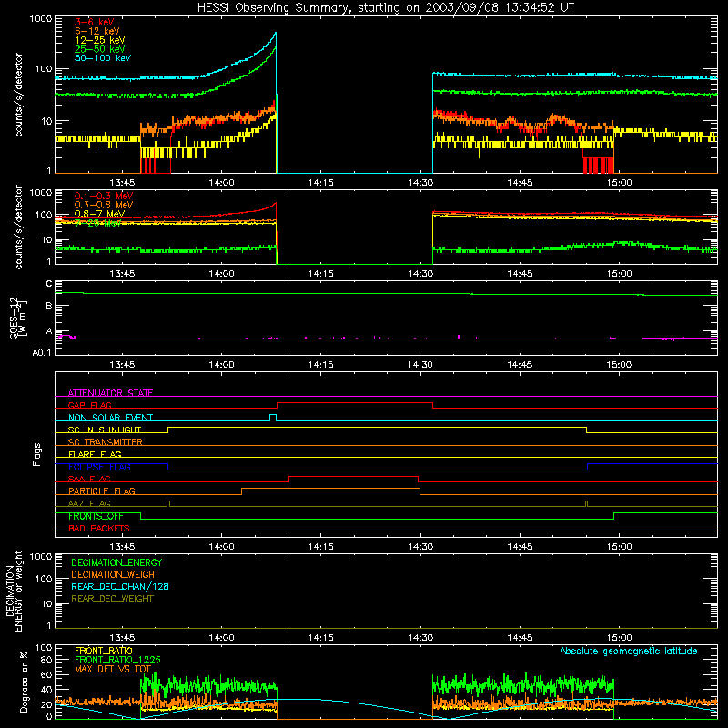Pick the cyan 50-100 keV legend label

click(x=103, y=58)
